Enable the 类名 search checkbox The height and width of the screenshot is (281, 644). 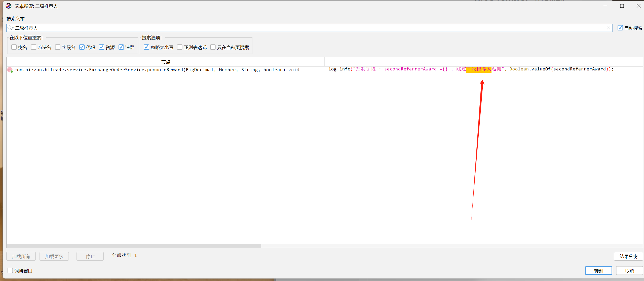(x=14, y=47)
